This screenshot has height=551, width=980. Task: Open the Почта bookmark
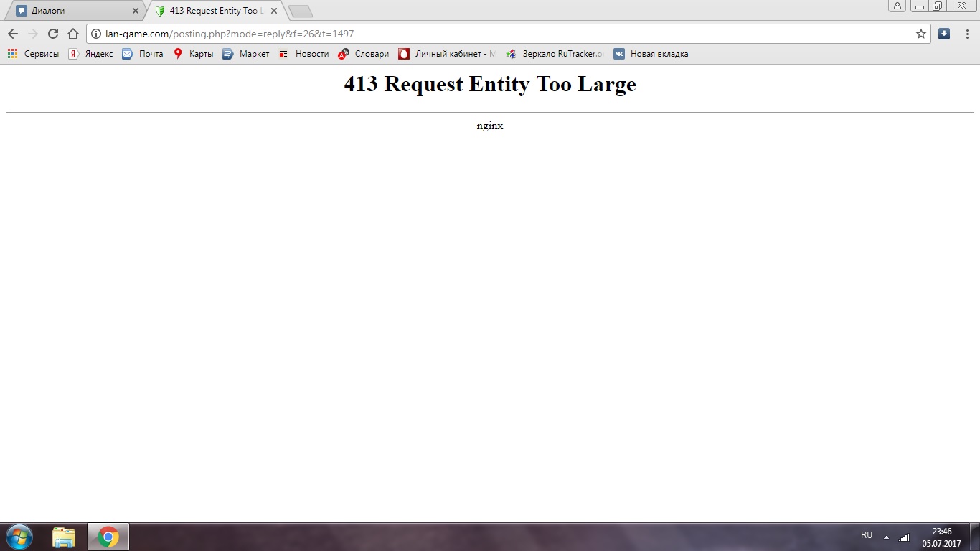[143, 54]
